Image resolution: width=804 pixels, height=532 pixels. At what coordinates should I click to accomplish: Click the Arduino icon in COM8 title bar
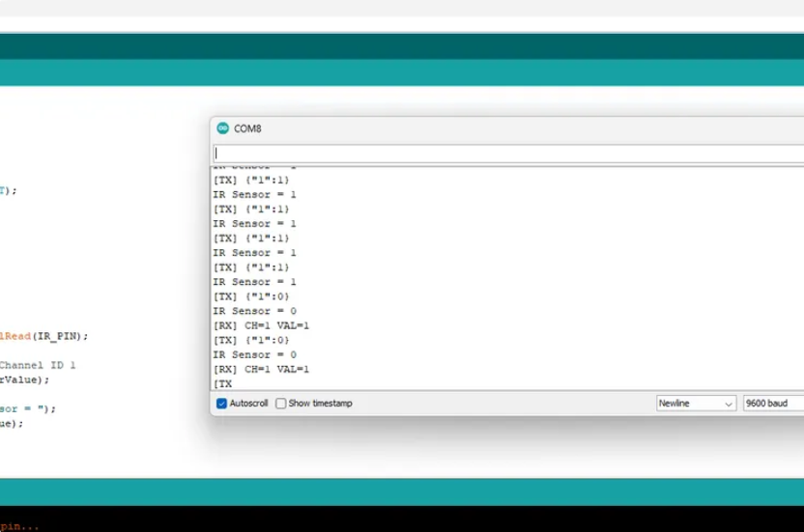click(x=222, y=128)
